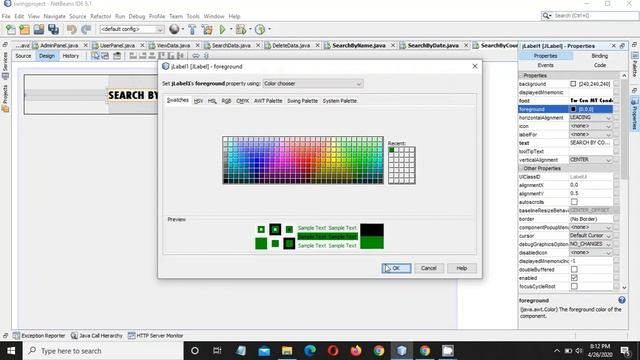Click the horizontal resizability icon in designer toolbar
The width and height of the screenshot is (640, 360).
point(196,56)
